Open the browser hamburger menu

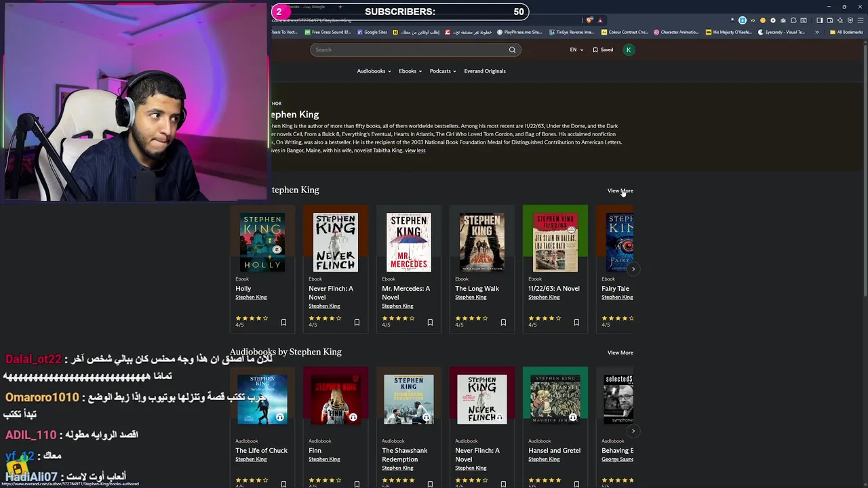(x=861, y=20)
